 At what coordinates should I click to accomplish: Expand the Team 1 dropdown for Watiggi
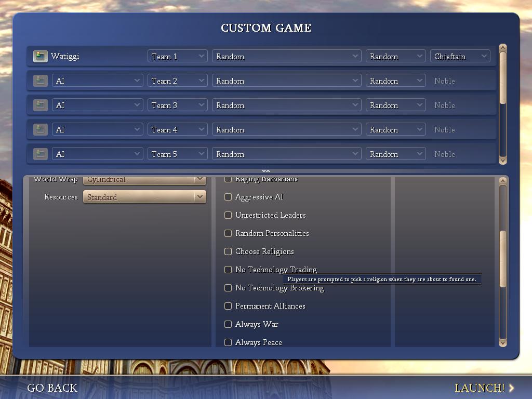pyautogui.click(x=177, y=56)
